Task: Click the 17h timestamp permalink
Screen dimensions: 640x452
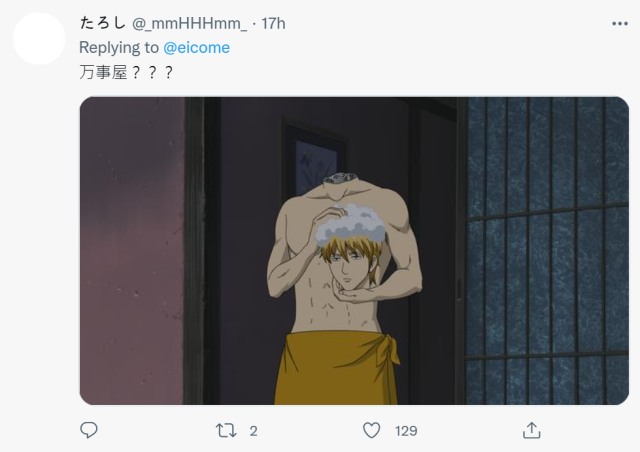Action: click(273, 23)
